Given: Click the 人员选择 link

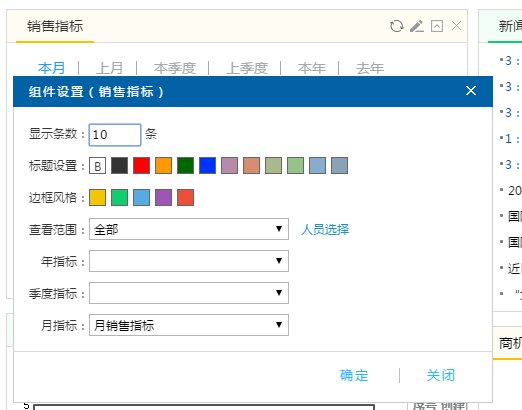Looking at the screenshot, I should [325, 229].
